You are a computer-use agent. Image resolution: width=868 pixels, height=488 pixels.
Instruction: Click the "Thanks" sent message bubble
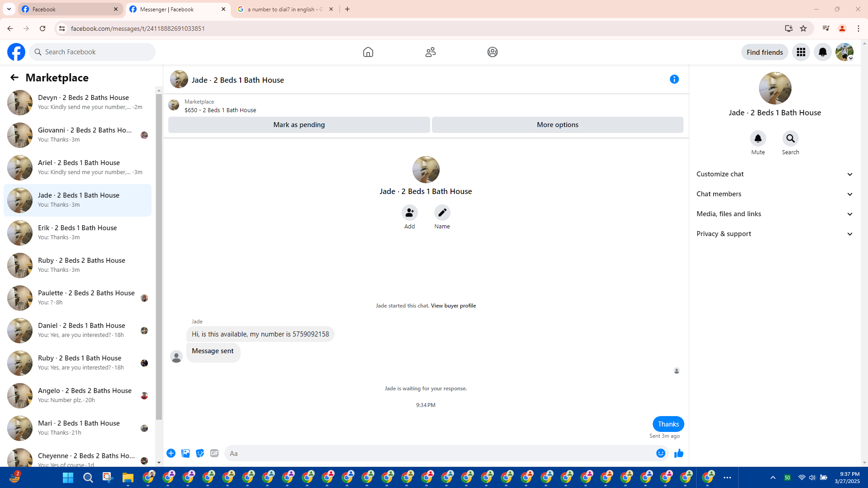(x=669, y=424)
